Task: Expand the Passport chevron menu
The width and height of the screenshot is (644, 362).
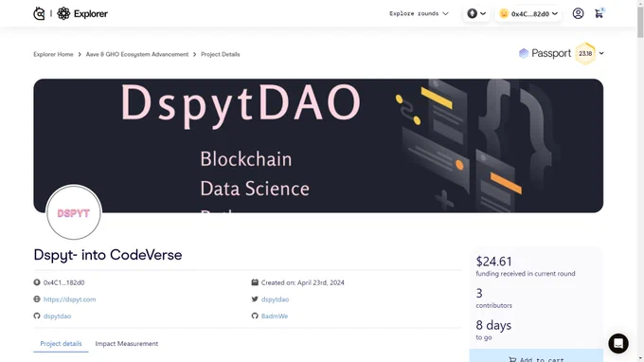Action: pos(601,53)
